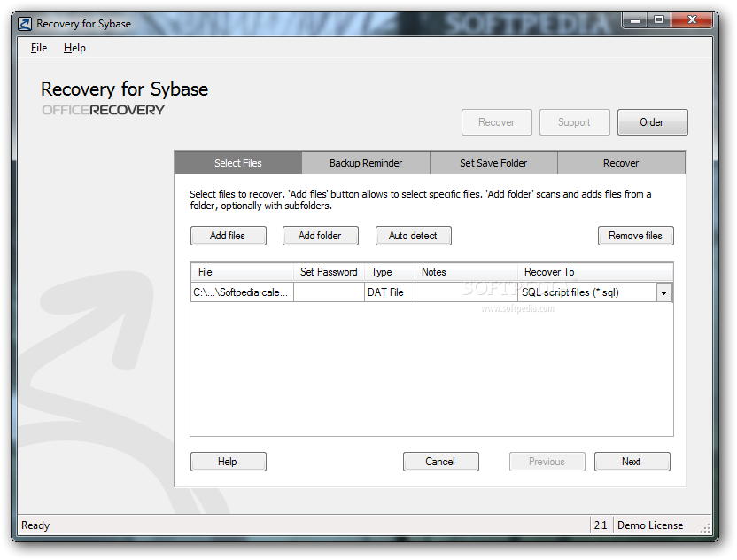
Task: Click the Set Password cell for Softpedia file
Action: click(x=329, y=292)
